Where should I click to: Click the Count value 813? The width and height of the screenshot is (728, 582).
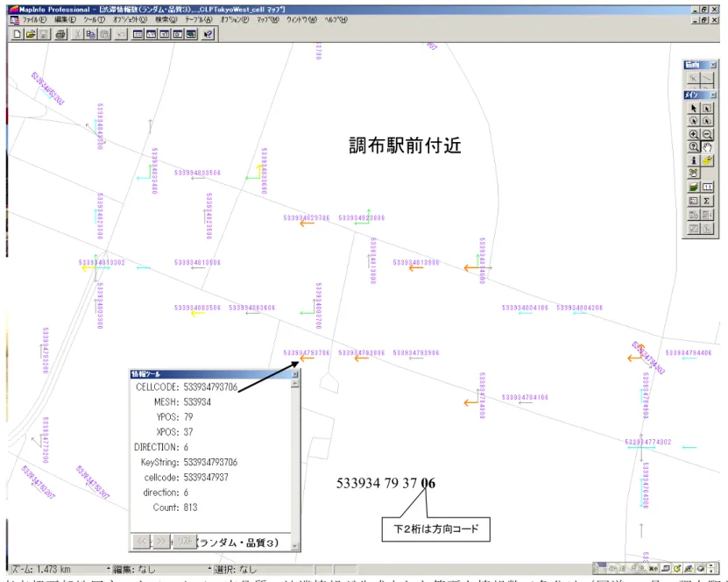pyautogui.click(x=190, y=507)
